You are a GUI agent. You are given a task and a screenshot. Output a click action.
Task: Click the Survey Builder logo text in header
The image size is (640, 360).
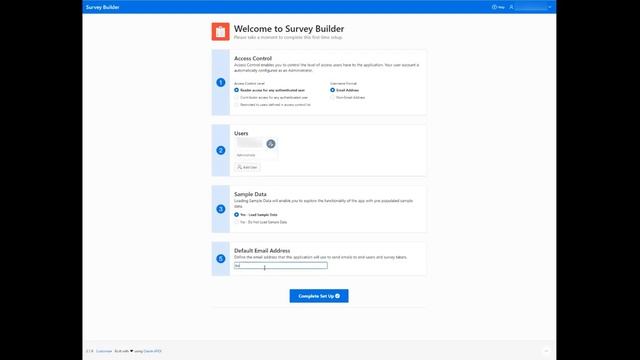102,7
